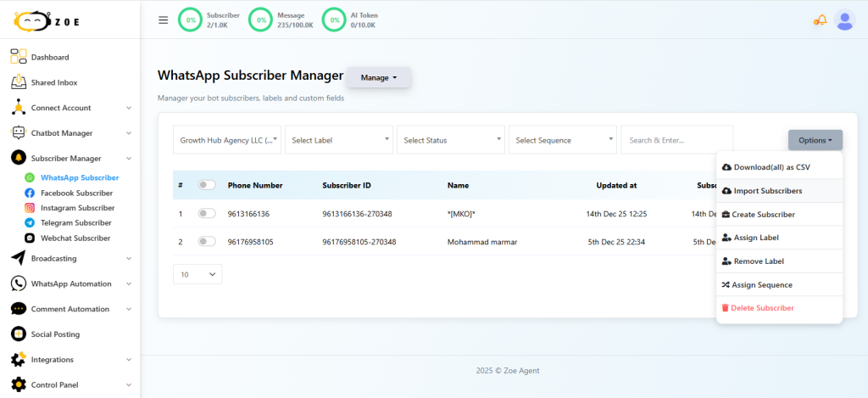
Task: Click the Facebook Subscriber icon
Action: 30,193
